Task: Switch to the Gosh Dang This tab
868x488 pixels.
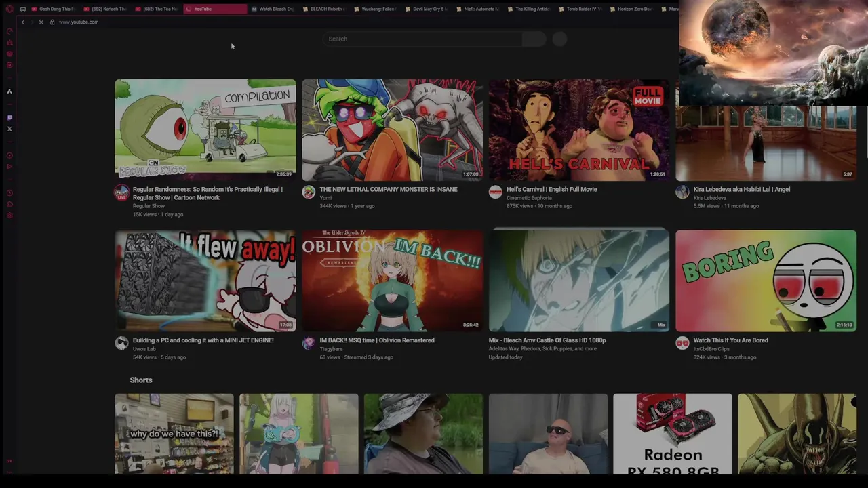Action: click(x=53, y=9)
